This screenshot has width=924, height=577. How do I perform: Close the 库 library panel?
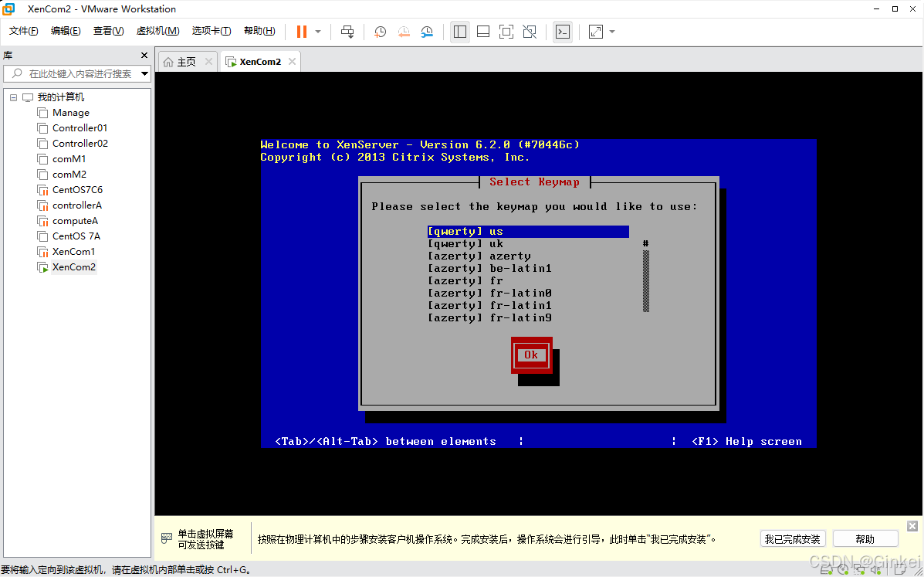tap(144, 56)
